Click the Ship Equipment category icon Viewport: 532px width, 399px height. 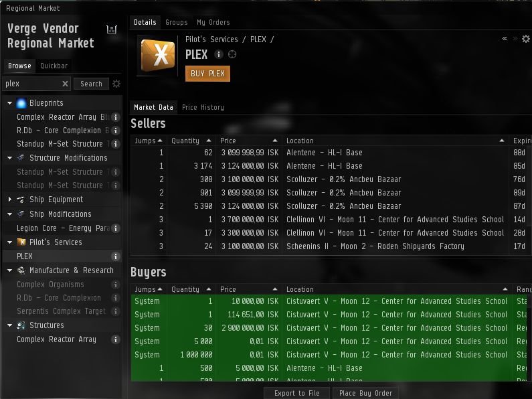point(21,199)
